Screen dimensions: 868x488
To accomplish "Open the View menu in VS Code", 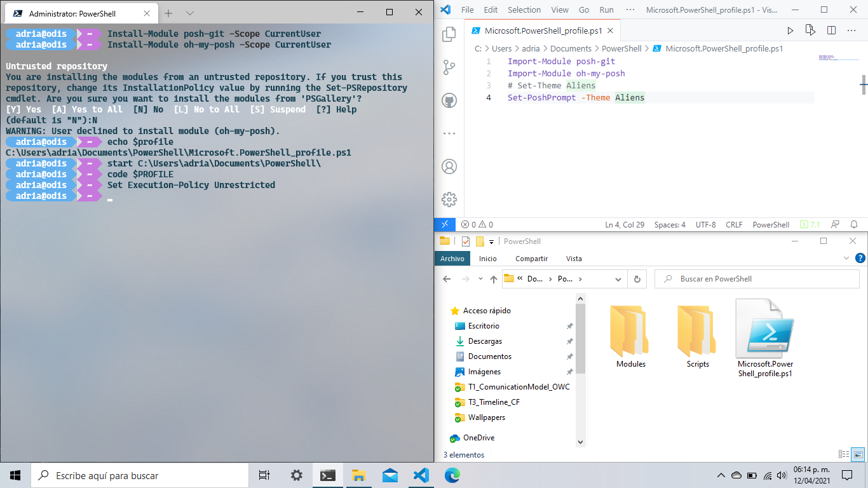I will [x=560, y=10].
